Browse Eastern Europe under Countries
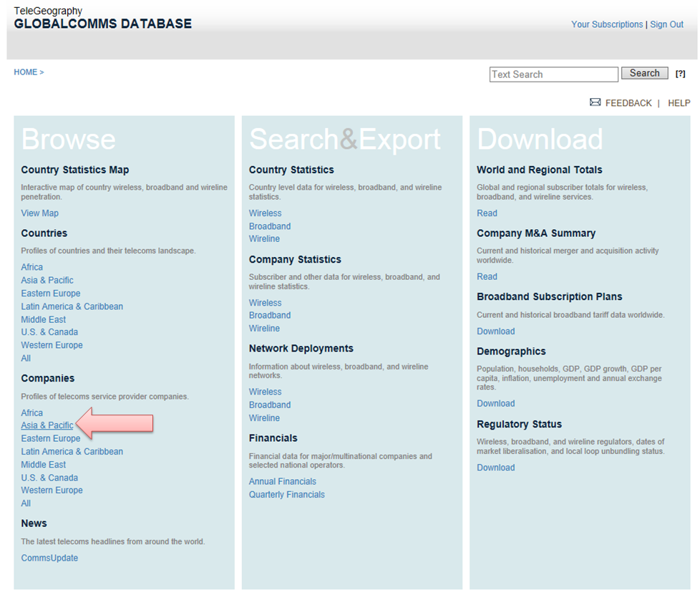This screenshot has width=700, height=600. [50, 294]
